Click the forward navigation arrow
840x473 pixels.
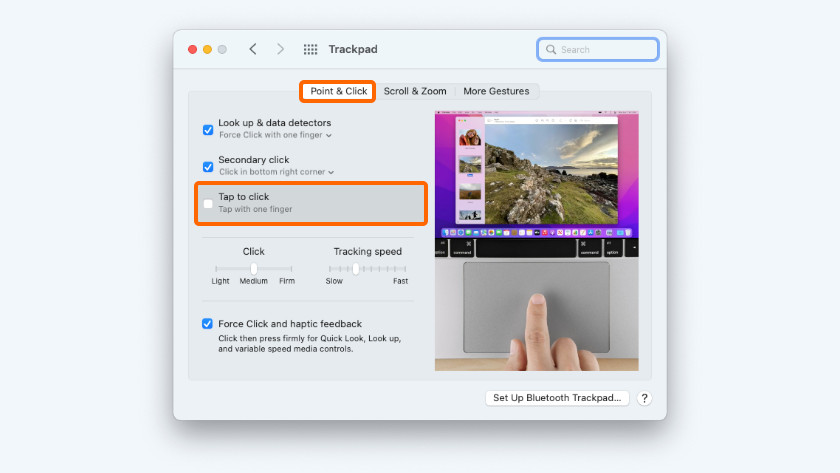pos(280,49)
